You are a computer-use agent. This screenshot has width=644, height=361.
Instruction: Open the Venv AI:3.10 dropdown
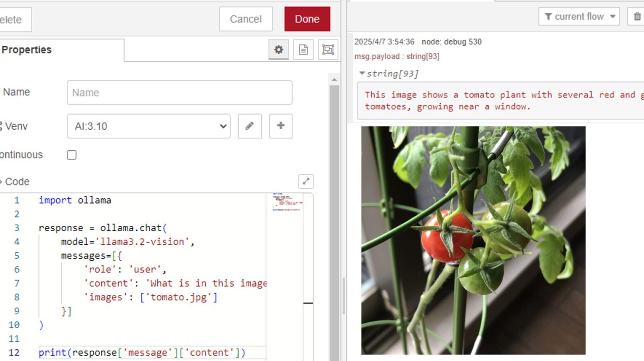(x=148, y=126)
